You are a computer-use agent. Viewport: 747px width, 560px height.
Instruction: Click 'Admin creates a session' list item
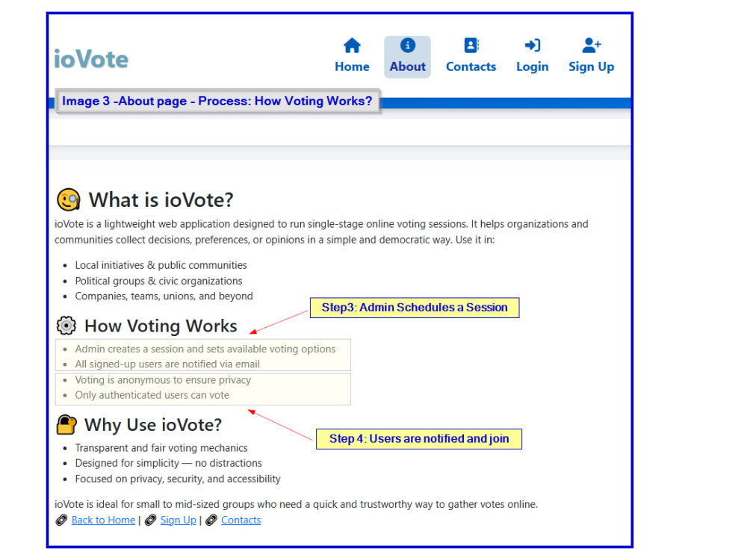pos(205,349)
